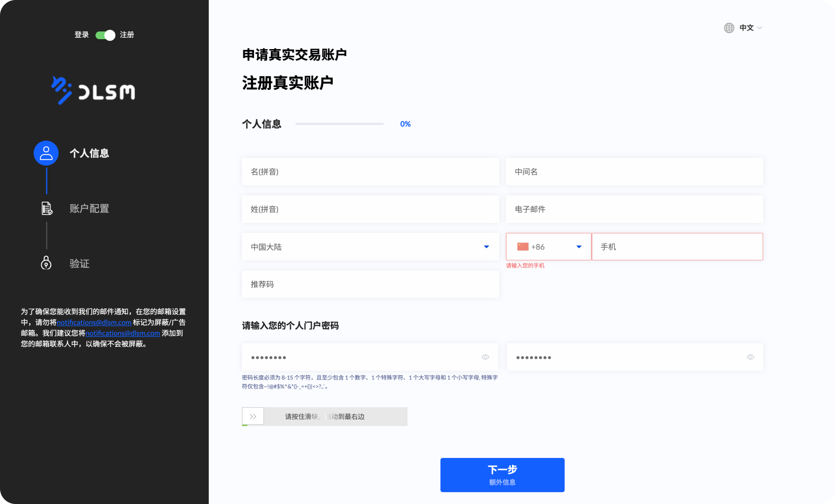Hide the first password field contents
The height and width of the screenshot is (504, 835).
point(485,357)
